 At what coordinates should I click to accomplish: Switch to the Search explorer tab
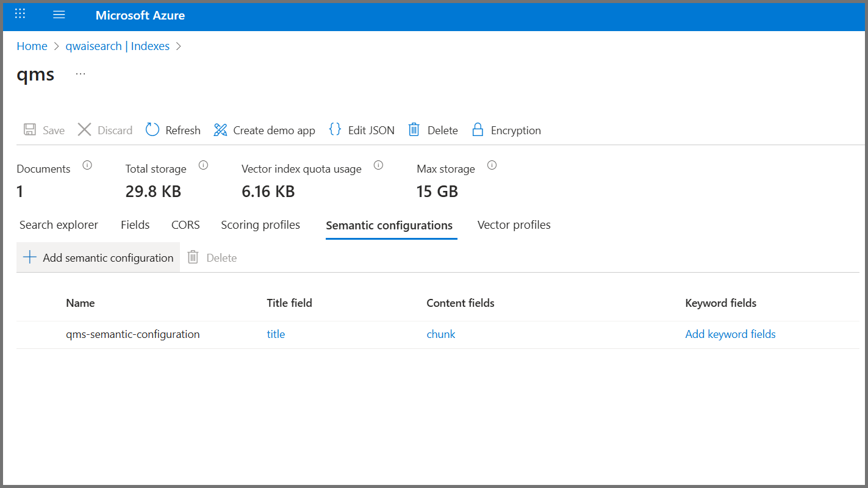[x=59, y=225]
